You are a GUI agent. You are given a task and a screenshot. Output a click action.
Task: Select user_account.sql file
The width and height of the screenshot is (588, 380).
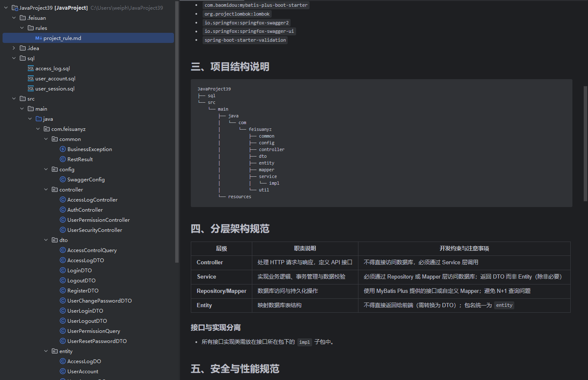click(x=55, y=79)
